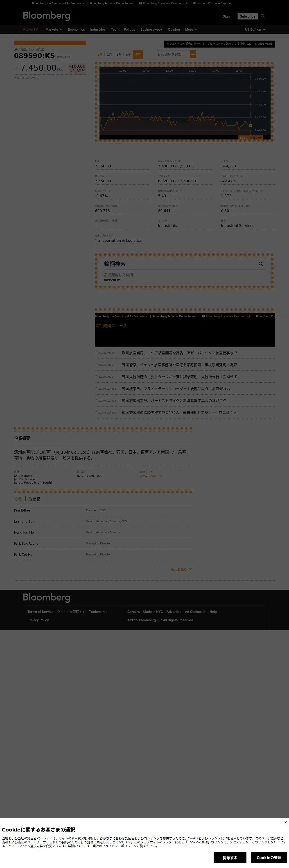
Task: Open Bloomberg Customer Support link
Action: tap(212, 3)
